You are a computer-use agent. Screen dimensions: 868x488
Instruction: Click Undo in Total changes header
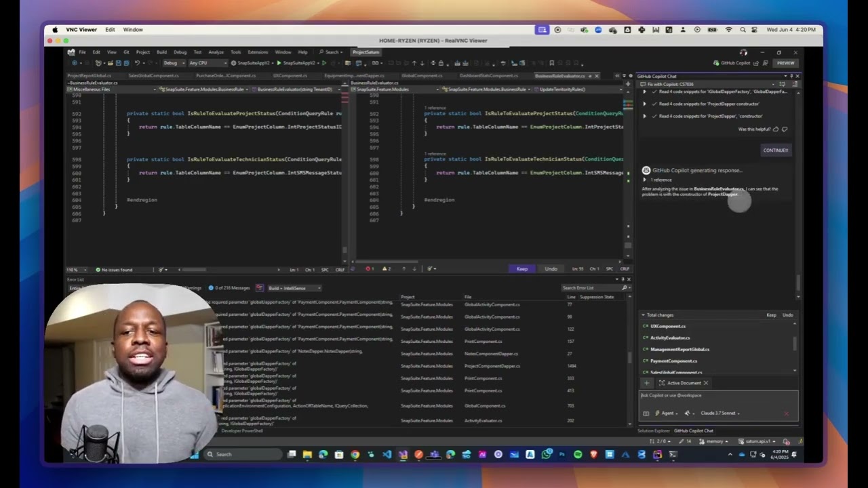[787, 315]
